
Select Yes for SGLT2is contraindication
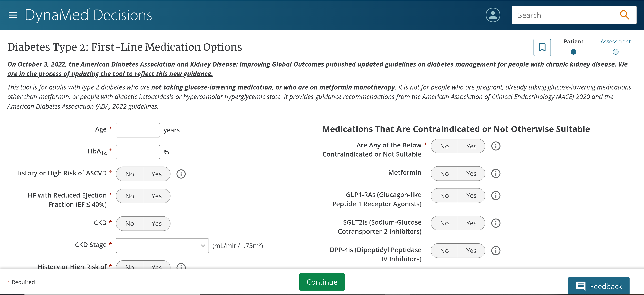pos(471,223)
